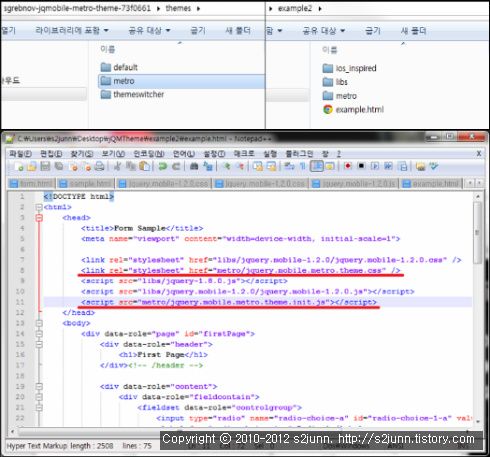The width and height of the screenshot is (490, 457).
Task: Click the User Defined Language icon
Action: click(330, 166)
